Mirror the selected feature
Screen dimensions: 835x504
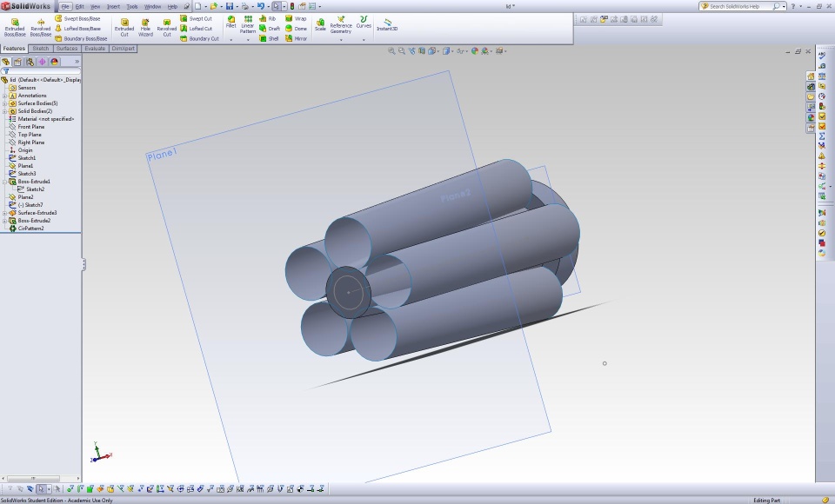(296, 38)
